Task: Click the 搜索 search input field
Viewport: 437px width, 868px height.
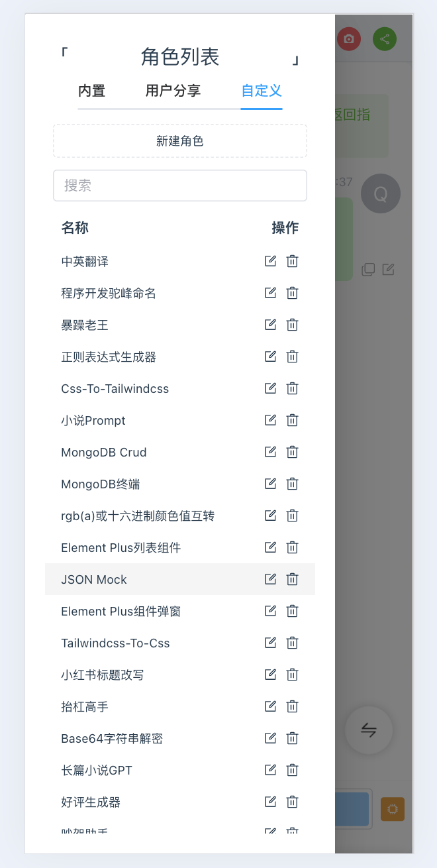Action: coord(179,186)
